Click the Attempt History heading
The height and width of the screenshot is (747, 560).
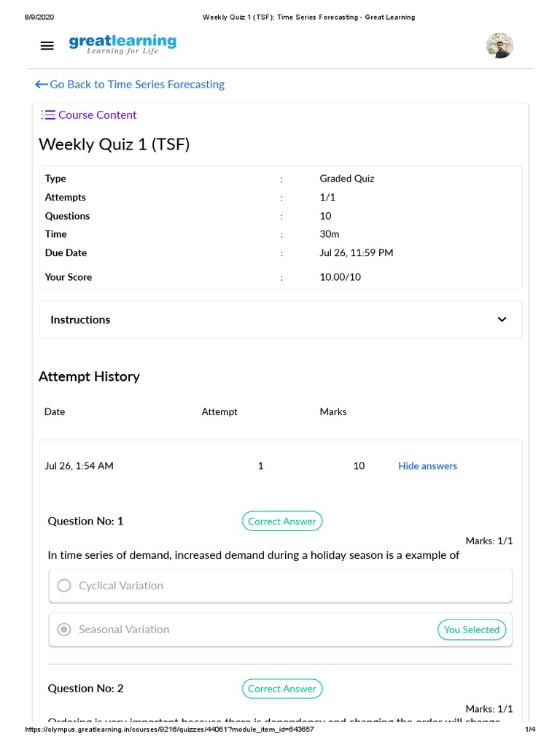(89, 376)
